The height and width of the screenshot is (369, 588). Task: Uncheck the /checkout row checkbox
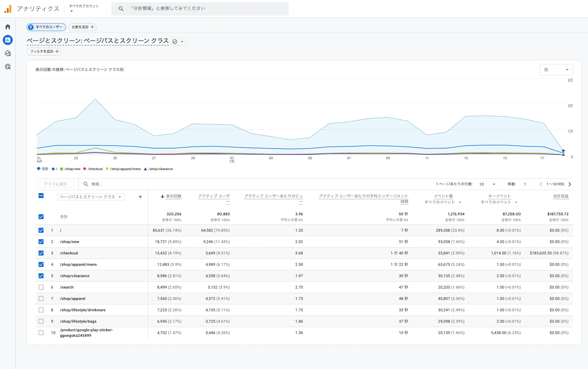(x=41, y=253)
